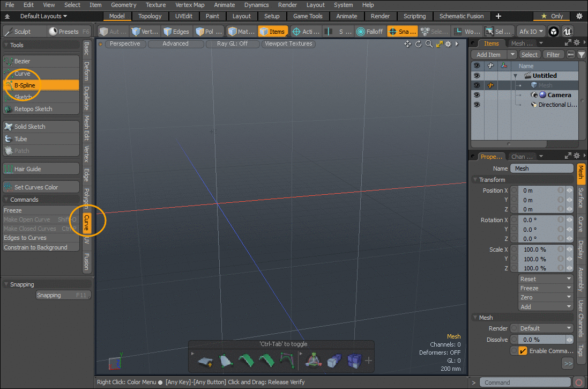Click the Unity cube icon in toolbar
This screenshot has height=389, width=588.
coord(554,32)
